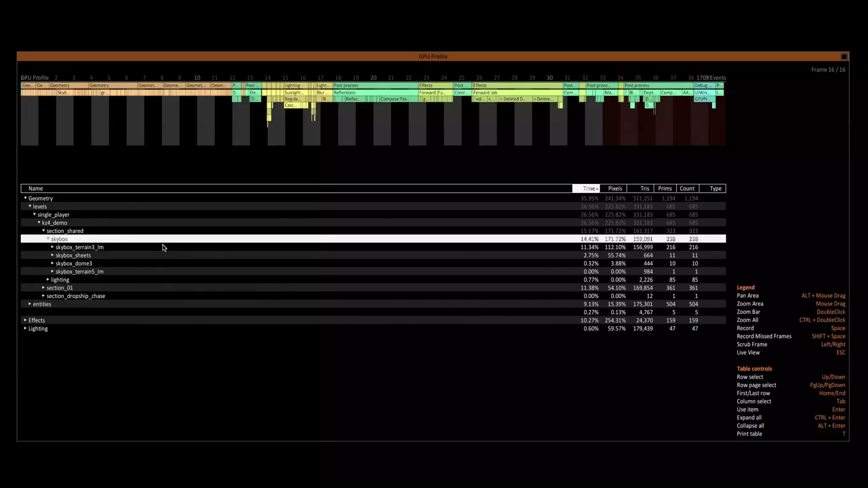Viewport: 868px width, 488px height.
Task: Sort table by Pixels column header
Action: 614,189
